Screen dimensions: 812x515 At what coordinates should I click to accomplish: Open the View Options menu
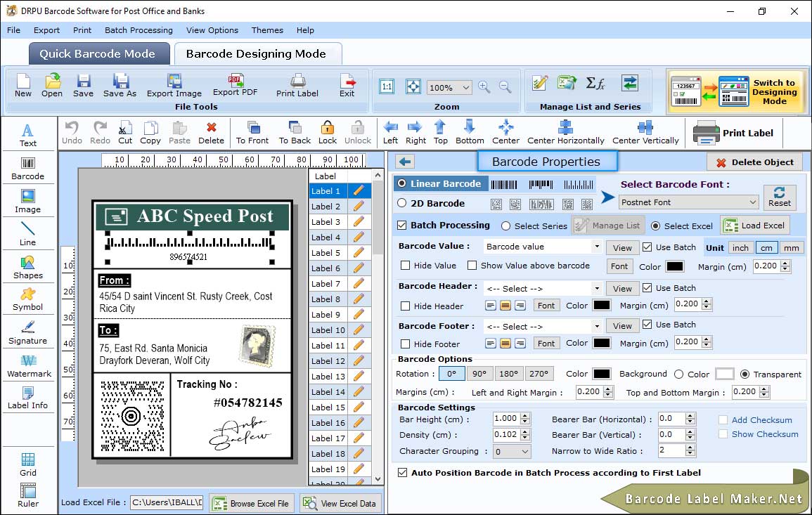(x=212, y=30)
